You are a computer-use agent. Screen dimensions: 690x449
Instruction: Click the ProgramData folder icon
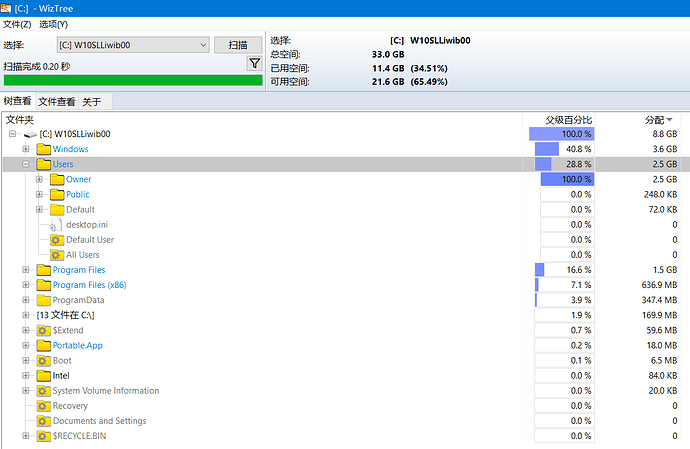tap(44, 300)
